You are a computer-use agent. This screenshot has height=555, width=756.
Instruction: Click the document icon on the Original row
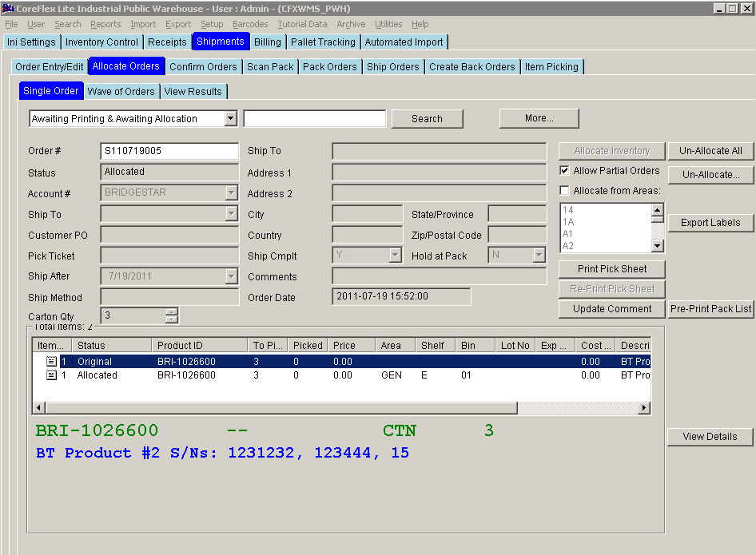point(51,361)
